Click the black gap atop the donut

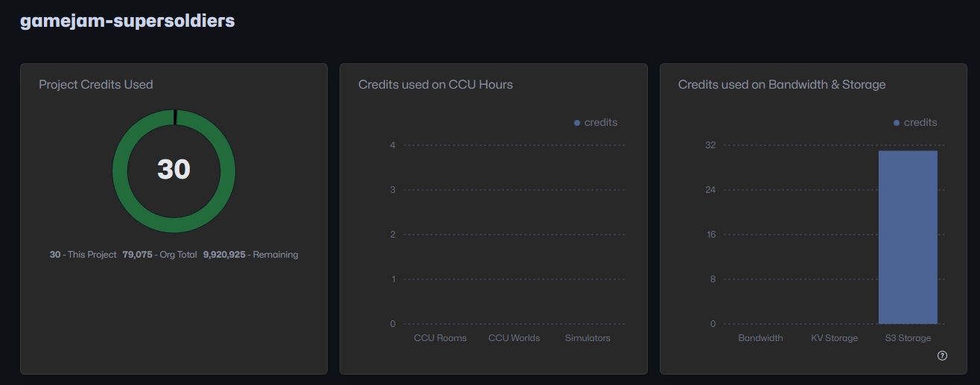(x=174, y=117)
